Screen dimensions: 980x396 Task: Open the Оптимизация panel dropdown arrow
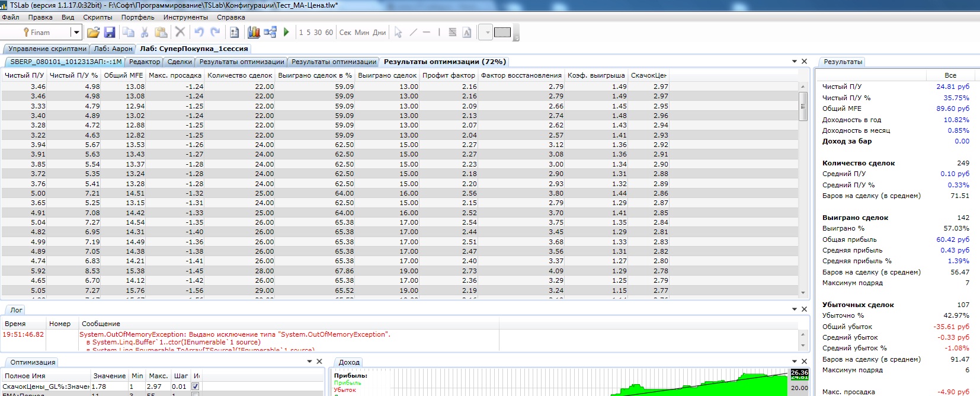(309, 362)
